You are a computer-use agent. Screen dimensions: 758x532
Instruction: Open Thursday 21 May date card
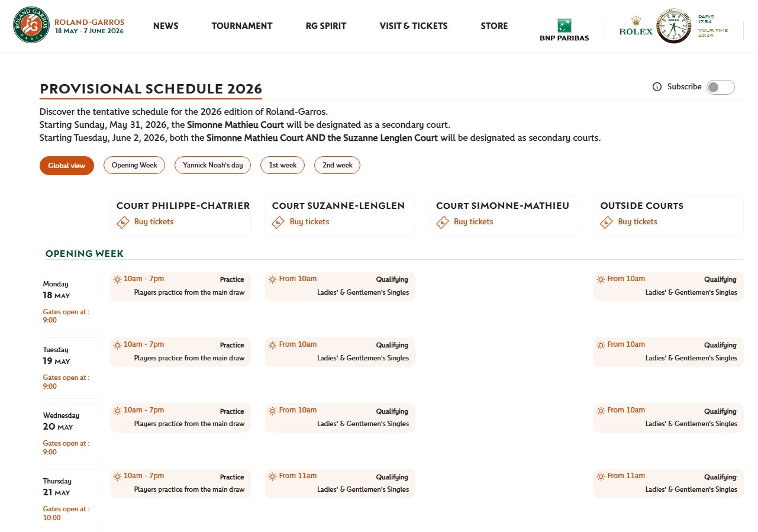(70, 499)
